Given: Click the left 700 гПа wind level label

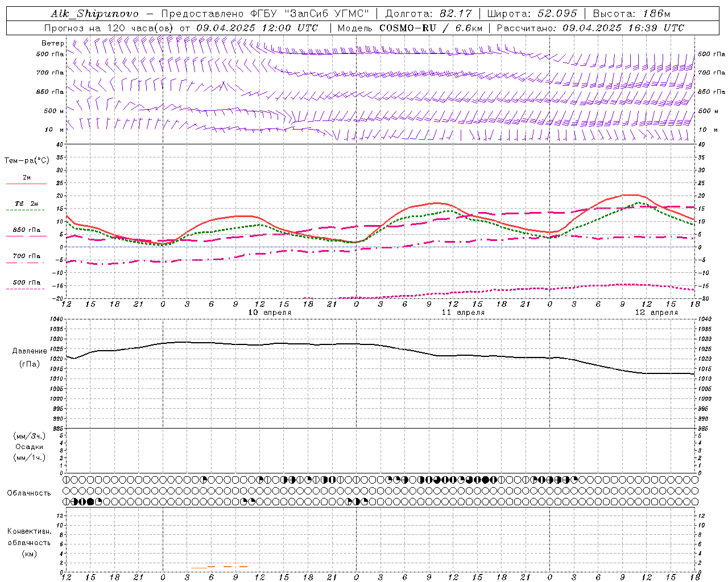Looking at the screenshot, I should coord(50,73).
